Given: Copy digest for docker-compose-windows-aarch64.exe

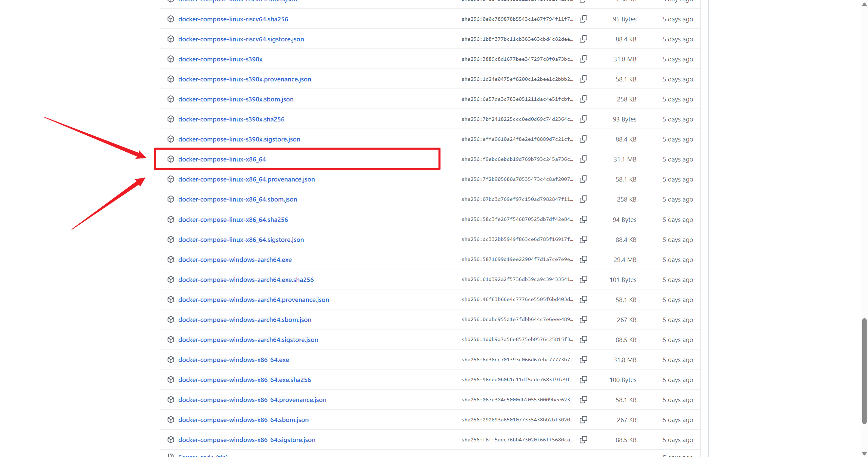Looking at the screenshot, I should pos(583,260).
